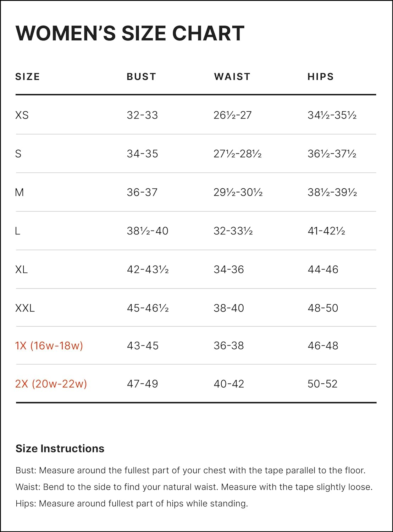Viewport: 393px width, 532px height.
Task: Select bust value 42-43½ for XL
Action: click(148, 270)
